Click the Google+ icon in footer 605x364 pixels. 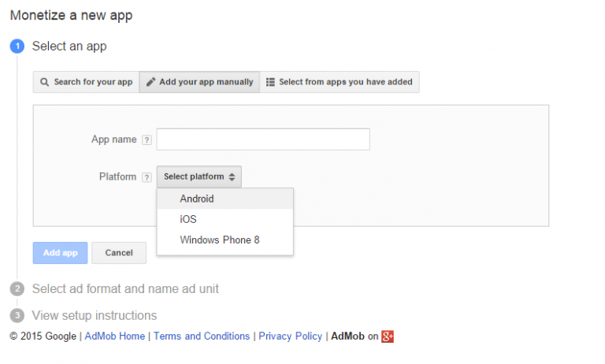click(x=388, y=336)
